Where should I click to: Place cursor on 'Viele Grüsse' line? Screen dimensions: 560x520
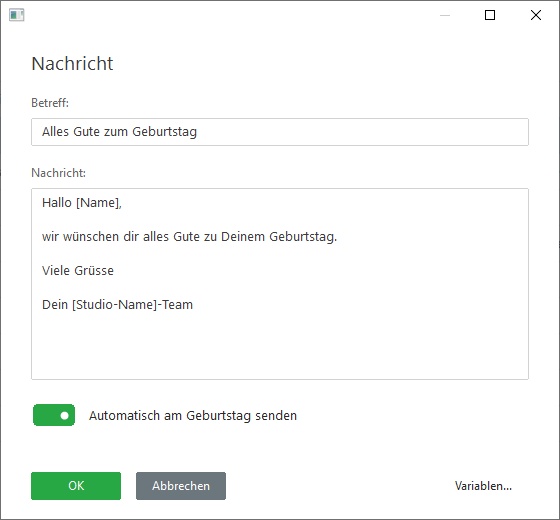coord(78,271)
